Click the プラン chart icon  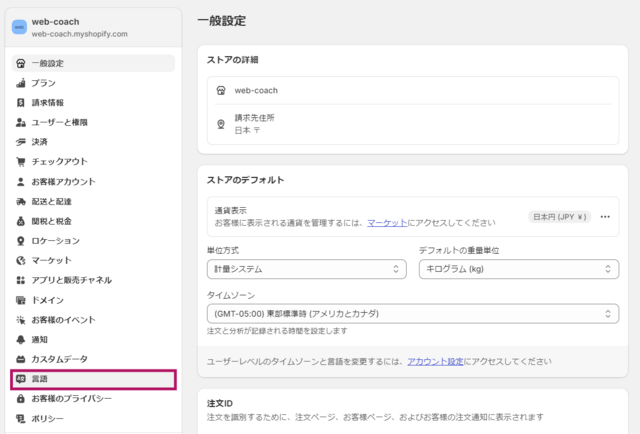(20, 83)
